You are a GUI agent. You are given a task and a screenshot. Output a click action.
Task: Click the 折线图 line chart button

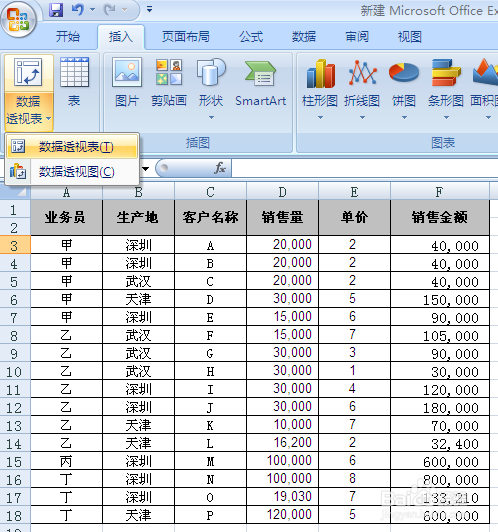(x=362, y=88)
